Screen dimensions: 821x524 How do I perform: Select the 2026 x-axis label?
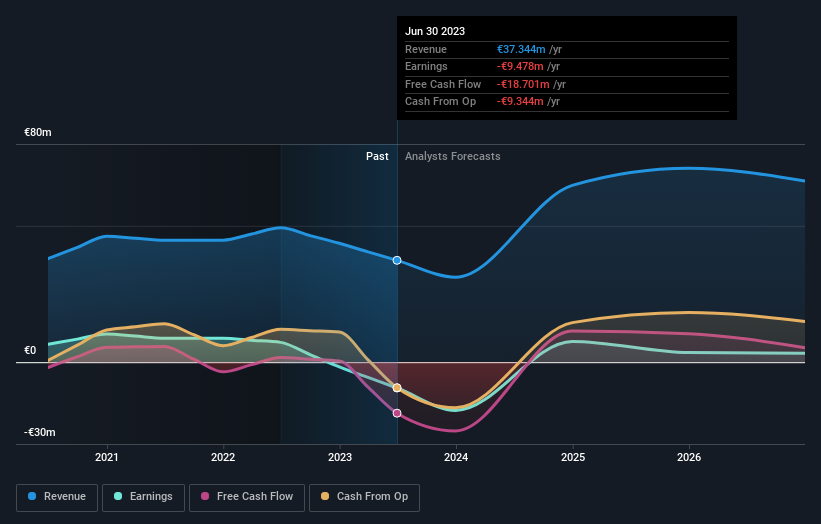pyautogui.click(x=689, y=458)
